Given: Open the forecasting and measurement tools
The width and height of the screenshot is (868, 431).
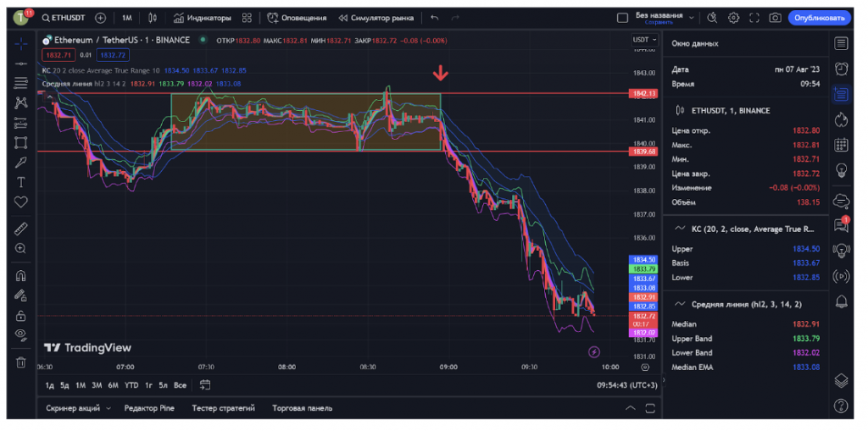Looking at the screenshot, I should [x=21, y=123].
